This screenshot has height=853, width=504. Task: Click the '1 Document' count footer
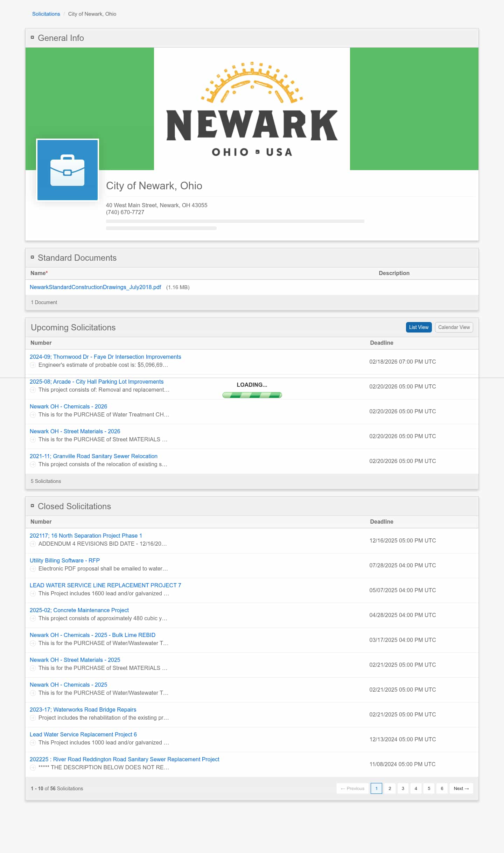click(44, 302)
